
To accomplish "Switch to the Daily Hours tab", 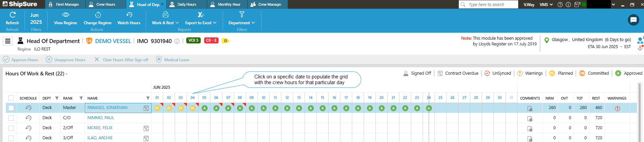I will 187,4.
